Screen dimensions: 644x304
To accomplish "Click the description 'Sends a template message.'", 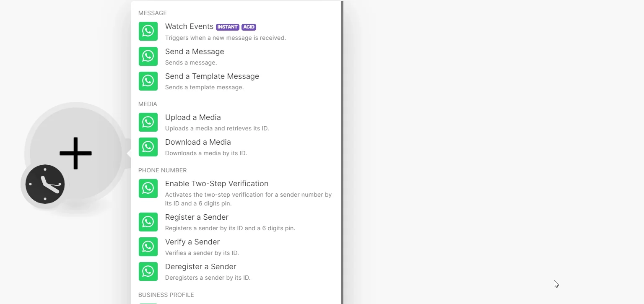I will (204, 87).
